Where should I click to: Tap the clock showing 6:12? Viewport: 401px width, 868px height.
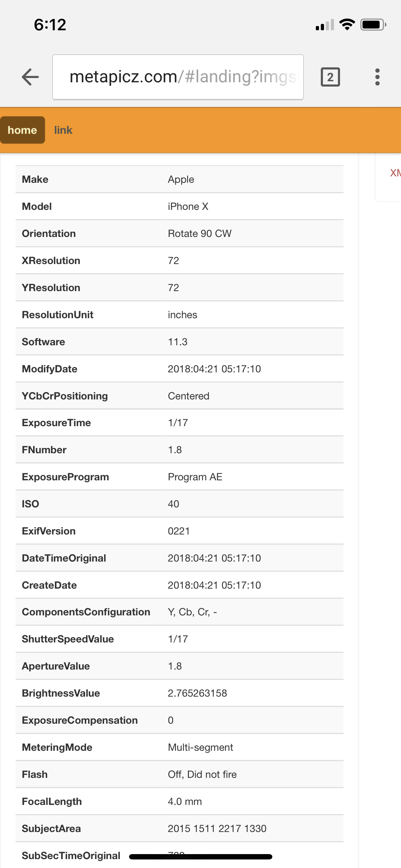pos(50,25)
